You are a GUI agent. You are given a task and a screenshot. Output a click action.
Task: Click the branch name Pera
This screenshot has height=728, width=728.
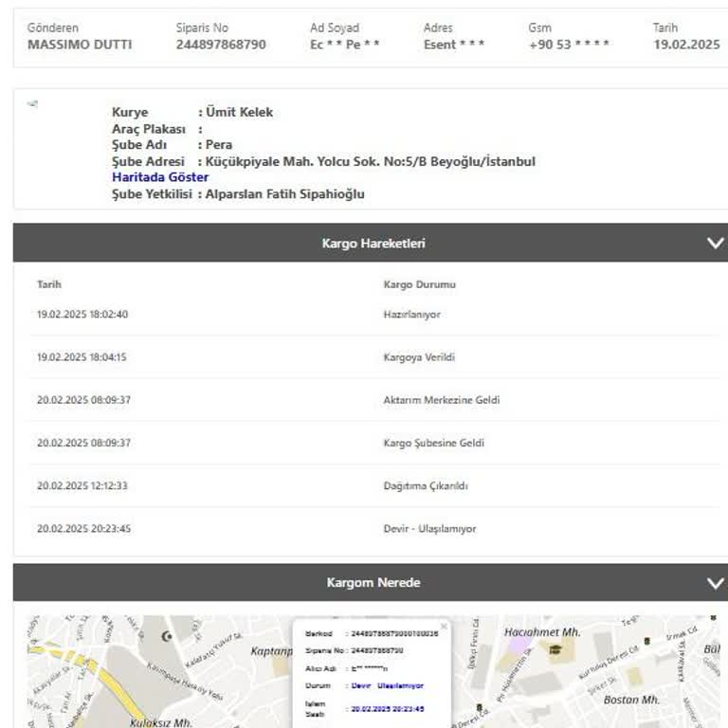(x=219, y=145)
